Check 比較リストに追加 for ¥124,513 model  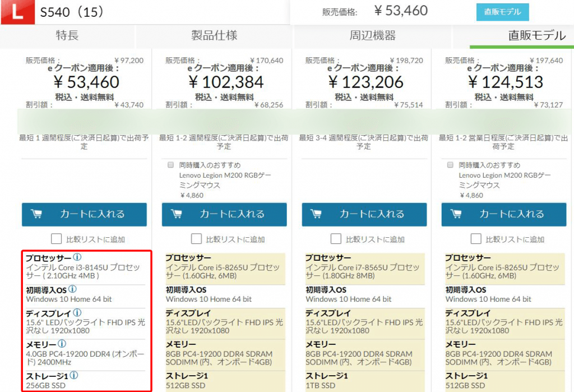475,239
